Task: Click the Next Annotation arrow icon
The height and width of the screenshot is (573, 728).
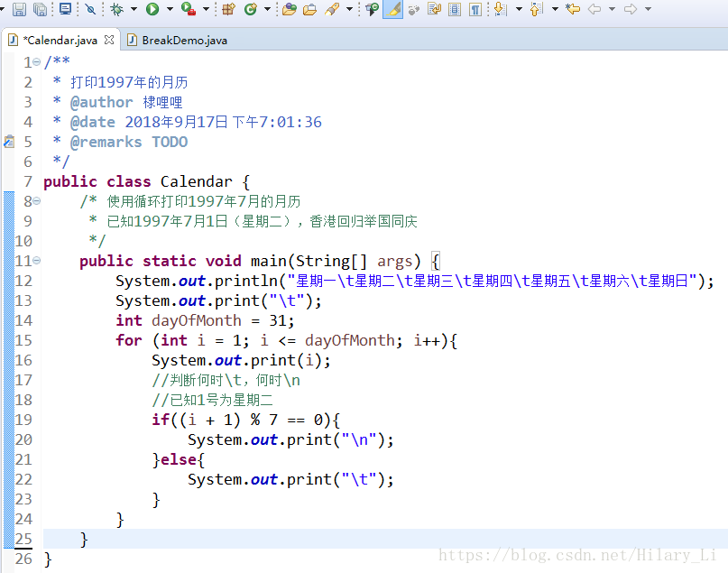Action: click(501, 9)
